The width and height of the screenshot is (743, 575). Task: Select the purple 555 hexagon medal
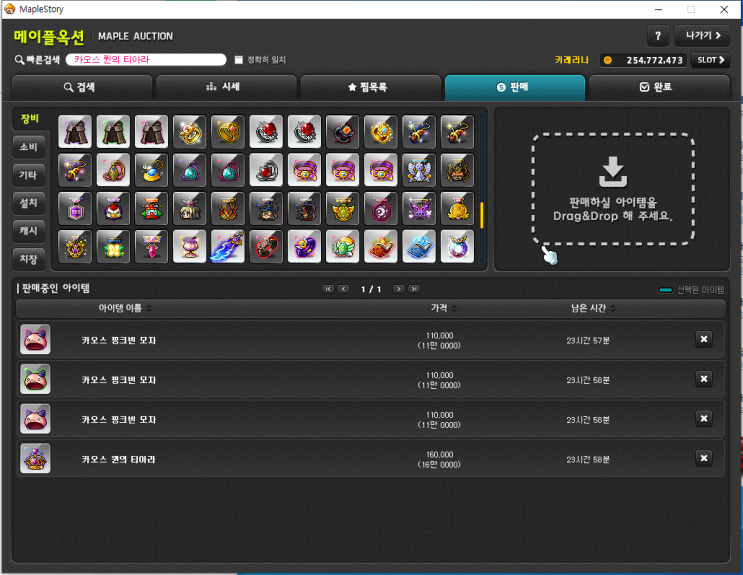tap(75, 208)
